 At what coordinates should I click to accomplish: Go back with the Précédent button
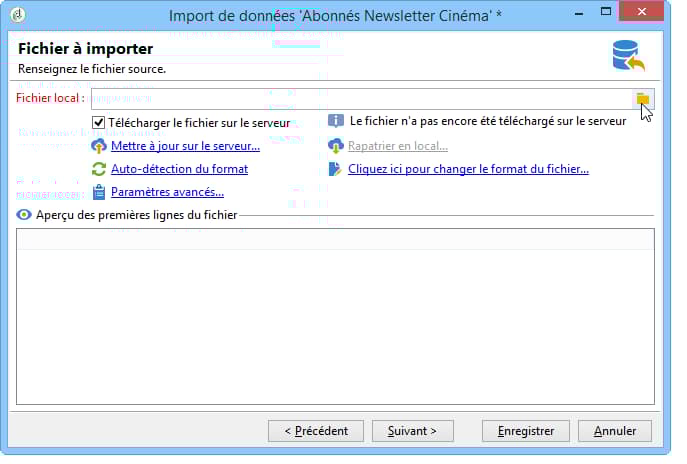(316, 431)
